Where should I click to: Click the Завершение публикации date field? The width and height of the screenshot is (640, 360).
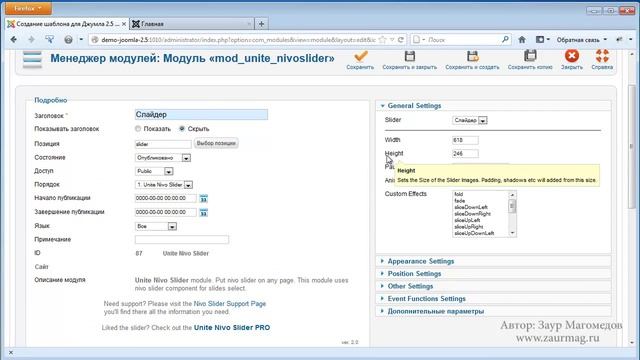165,212
